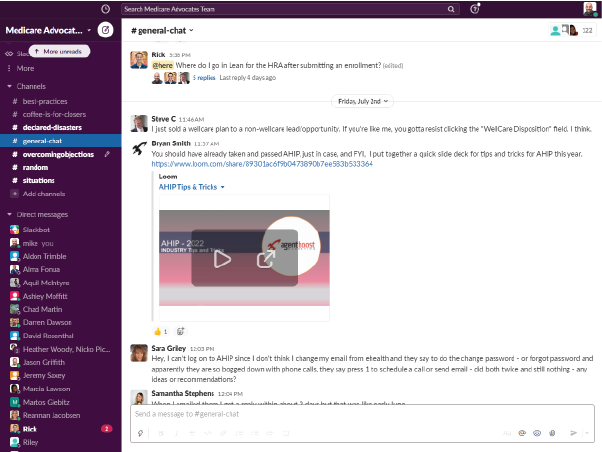The width and height of the screenshot is (602, 452).
Task: Collapse the Channels section
Action: [x=10, y=86]
